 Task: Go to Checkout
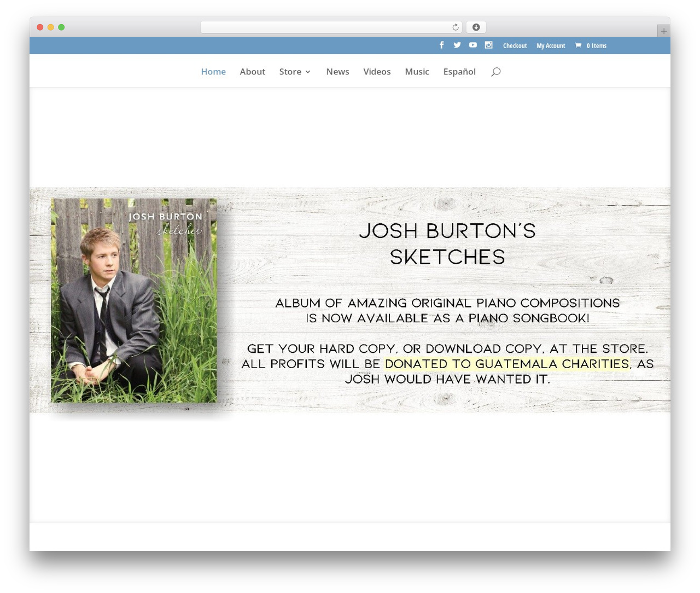tap(515, 46)
